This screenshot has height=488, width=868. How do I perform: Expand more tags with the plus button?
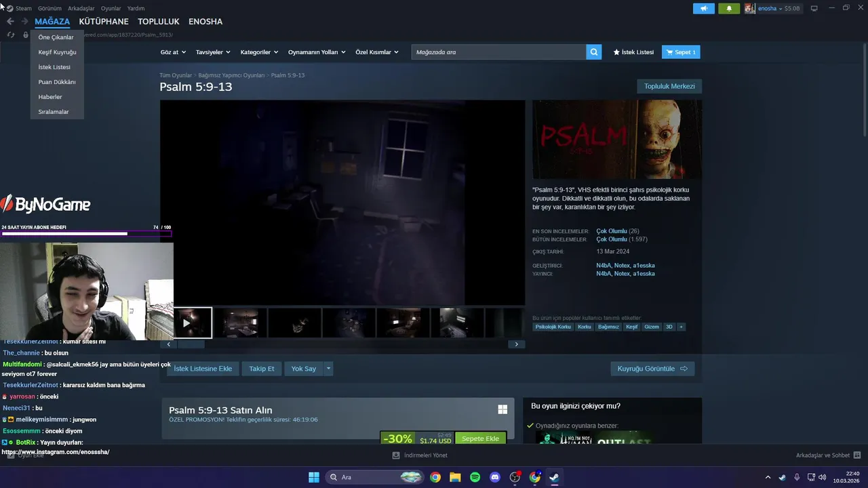tap(681, 327)
